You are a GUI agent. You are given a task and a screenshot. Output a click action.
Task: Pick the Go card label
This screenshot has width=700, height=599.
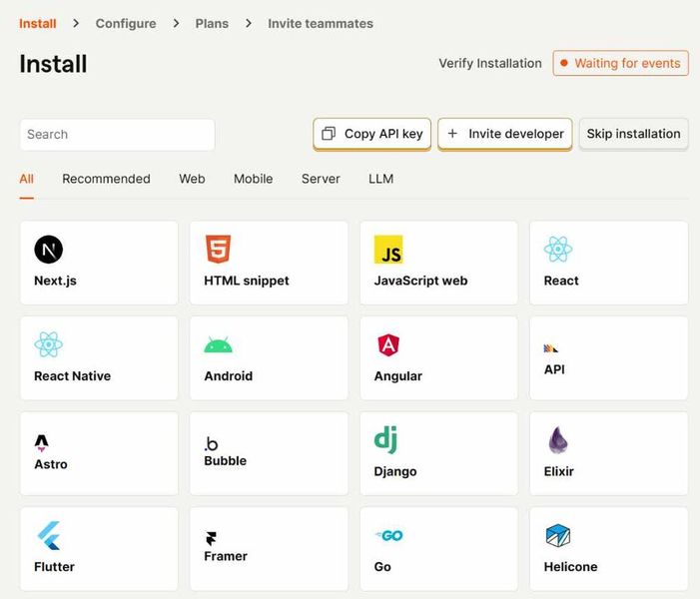(382, 567)
